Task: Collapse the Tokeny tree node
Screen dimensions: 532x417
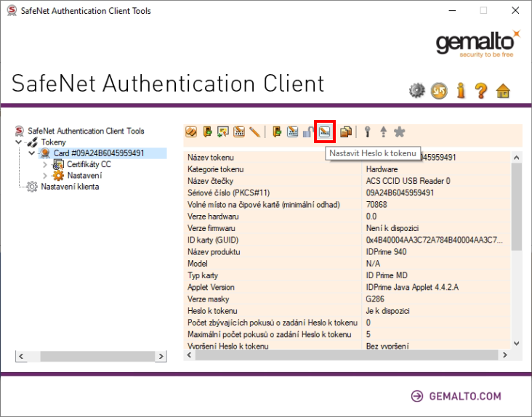Action: click(x=19, y=142)
